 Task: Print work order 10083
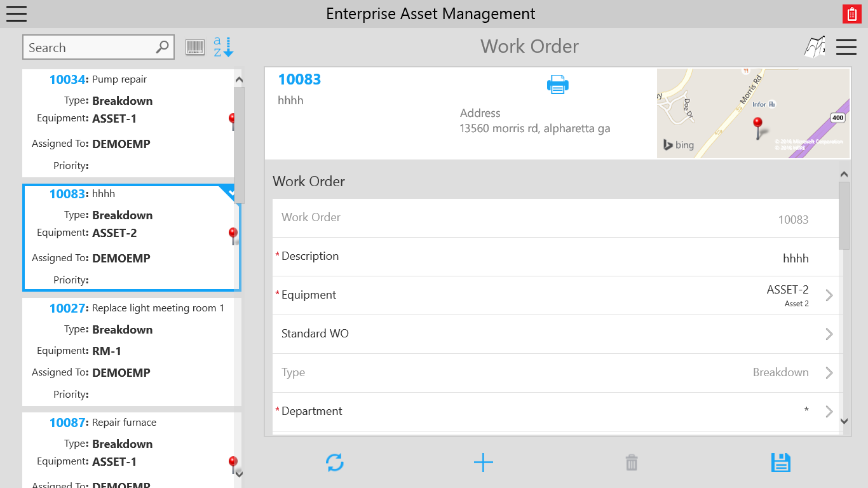point(558,85)
